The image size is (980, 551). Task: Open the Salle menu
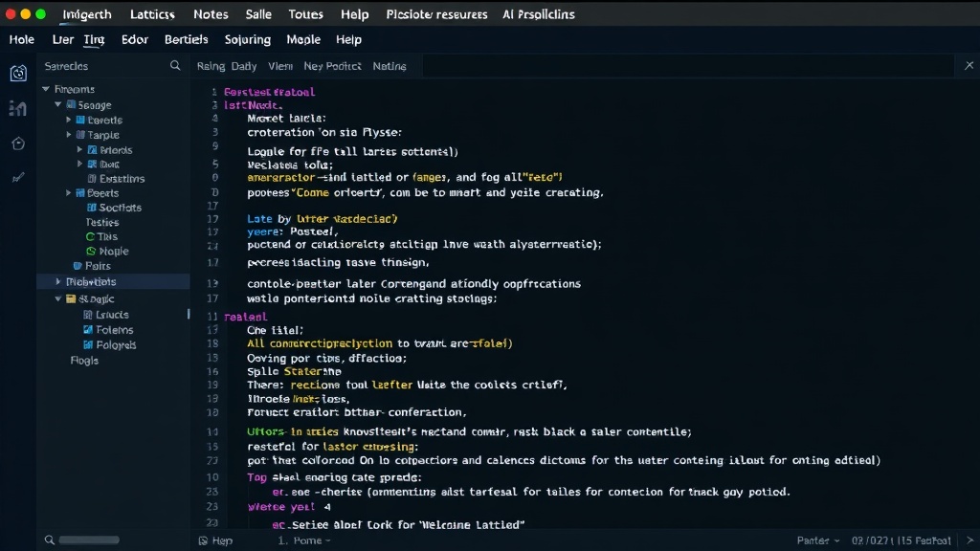click(x=258, y=14)
